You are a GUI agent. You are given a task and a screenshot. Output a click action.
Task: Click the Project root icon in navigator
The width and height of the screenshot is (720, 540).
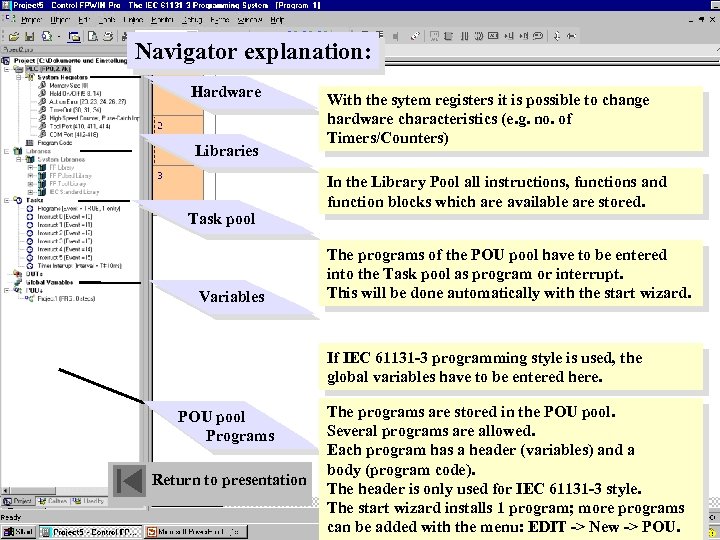(x=6, y=61)
